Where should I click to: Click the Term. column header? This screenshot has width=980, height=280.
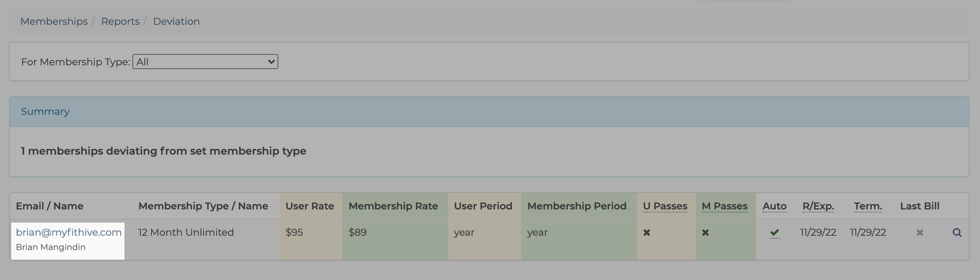(x=868, y=206)
